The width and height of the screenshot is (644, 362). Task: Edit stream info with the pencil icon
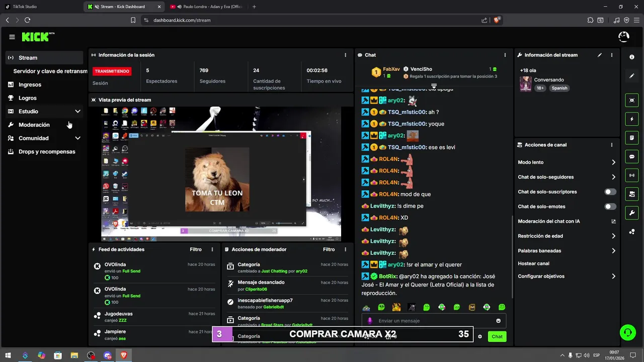600,55
